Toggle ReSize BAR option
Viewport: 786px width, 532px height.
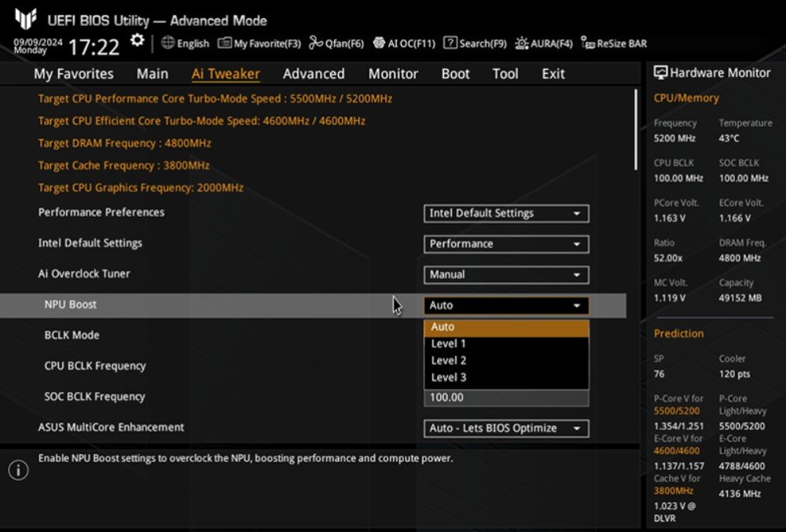[614, 43]
